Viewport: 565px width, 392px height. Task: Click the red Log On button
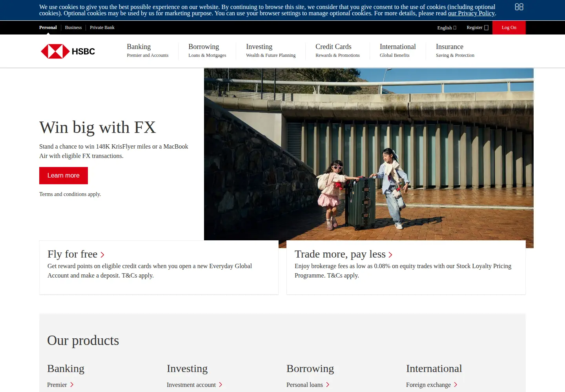pyautogui.click(x=509, y=27)
